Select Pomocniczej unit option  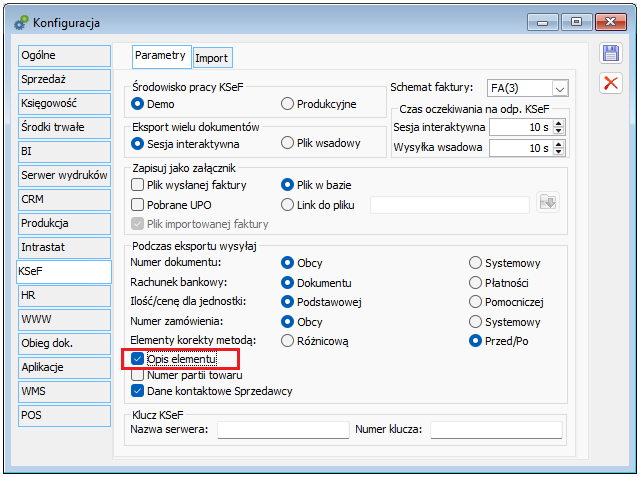[x=475, y=302]
